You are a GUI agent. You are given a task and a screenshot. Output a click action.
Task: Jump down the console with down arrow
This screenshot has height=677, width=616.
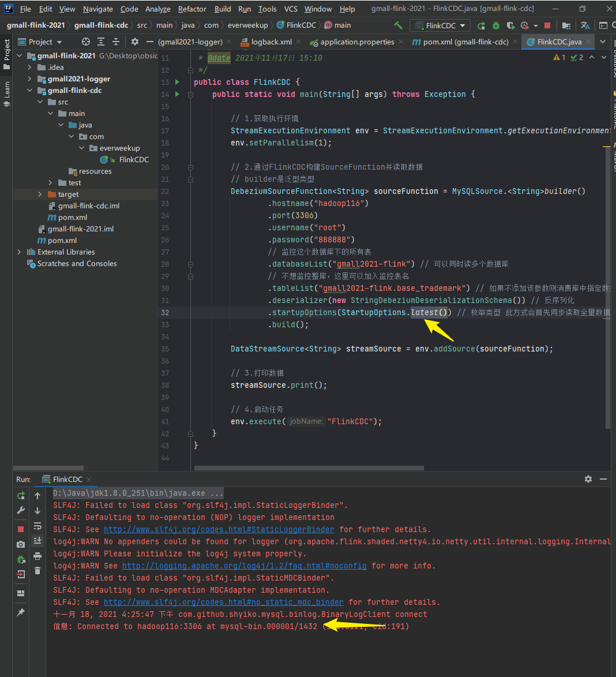[x=37, y=511]
